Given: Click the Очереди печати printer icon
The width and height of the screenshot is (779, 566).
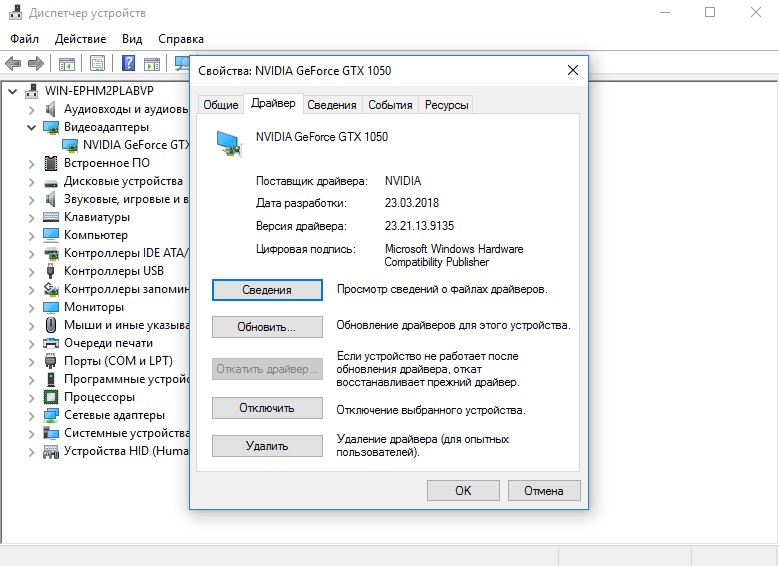Looking at the screenshot, I should click(x=51, y=343).
